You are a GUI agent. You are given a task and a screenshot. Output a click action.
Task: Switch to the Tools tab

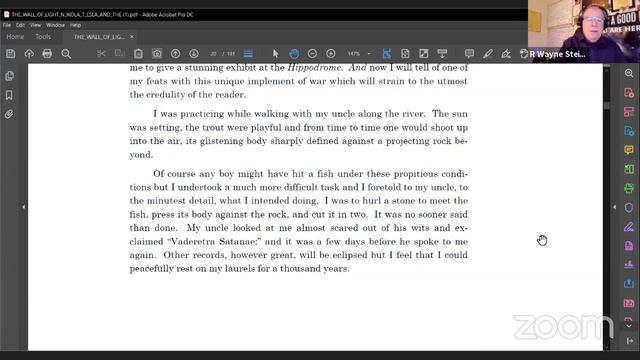[x=43, y=37]
